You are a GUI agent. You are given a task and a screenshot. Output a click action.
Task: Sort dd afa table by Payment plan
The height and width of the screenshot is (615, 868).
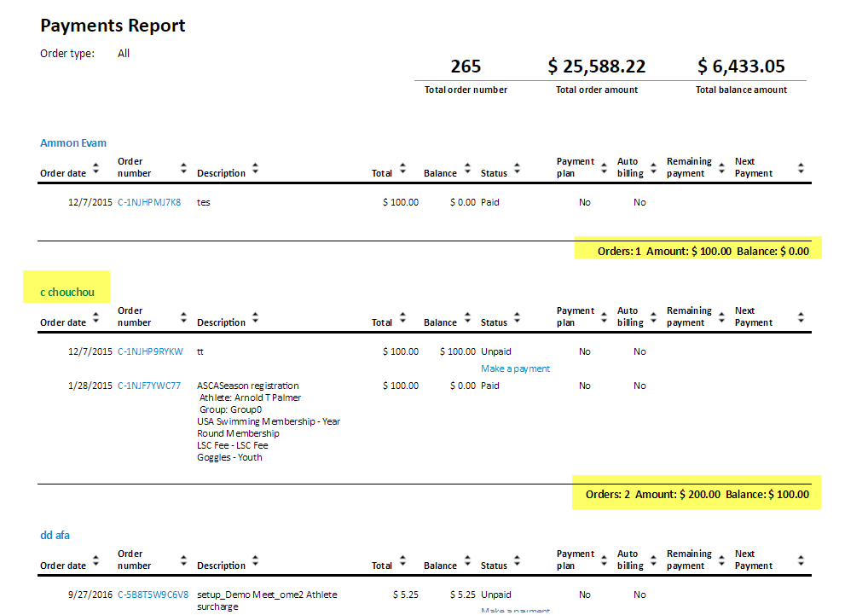point(604,560)
